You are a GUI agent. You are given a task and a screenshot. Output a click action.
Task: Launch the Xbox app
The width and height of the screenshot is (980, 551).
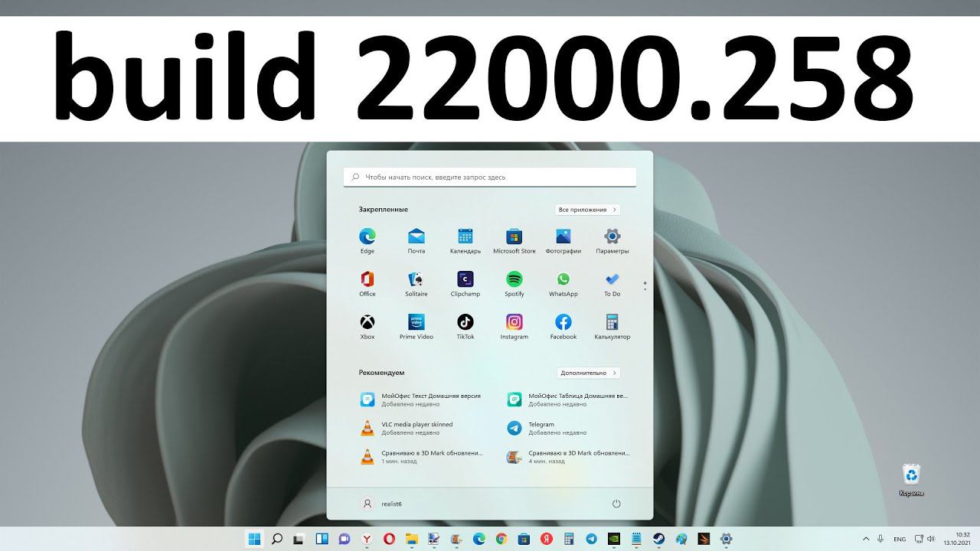(x=367, y=326)
